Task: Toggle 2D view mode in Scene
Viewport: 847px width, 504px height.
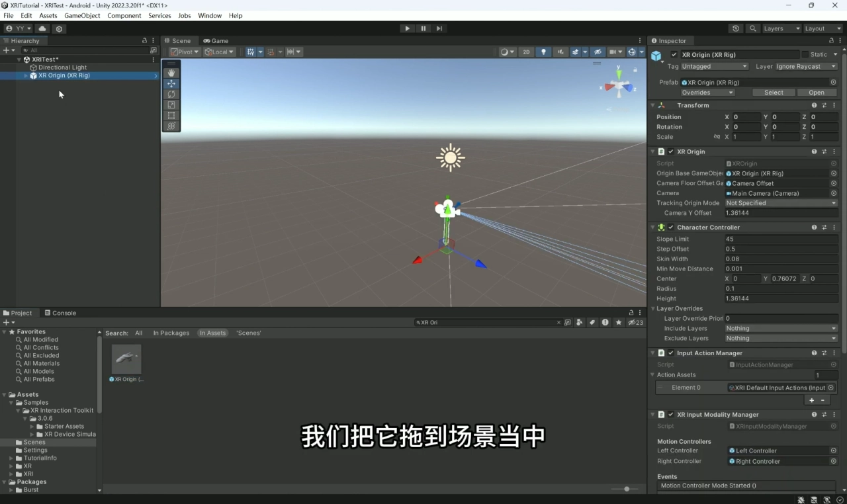Action: point(526,52)
